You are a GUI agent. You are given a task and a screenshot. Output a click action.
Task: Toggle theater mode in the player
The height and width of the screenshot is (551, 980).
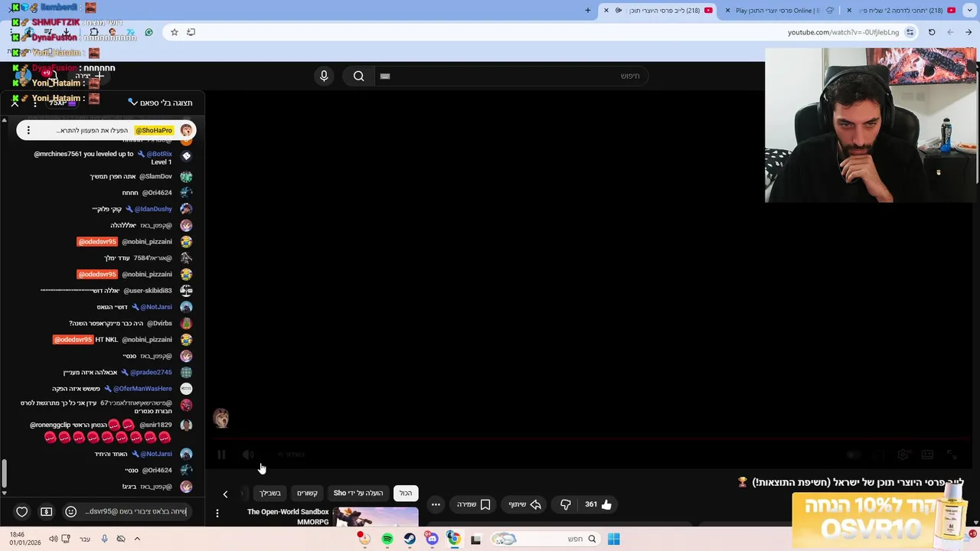927,455
